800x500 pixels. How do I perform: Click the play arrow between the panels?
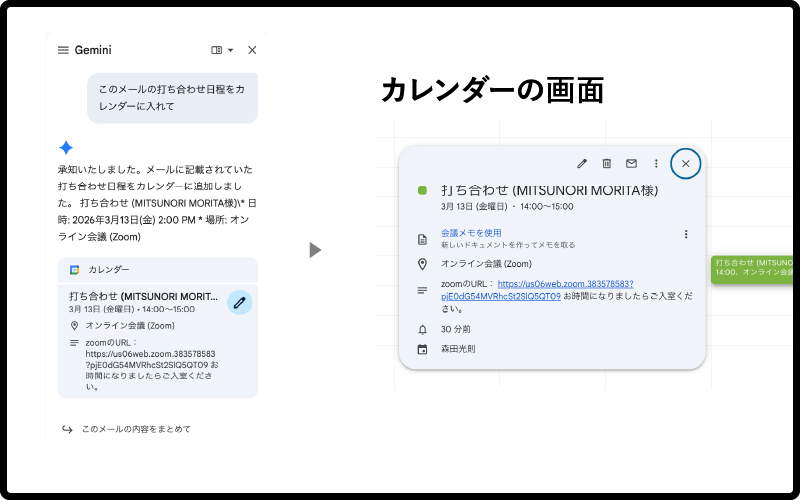315,250
